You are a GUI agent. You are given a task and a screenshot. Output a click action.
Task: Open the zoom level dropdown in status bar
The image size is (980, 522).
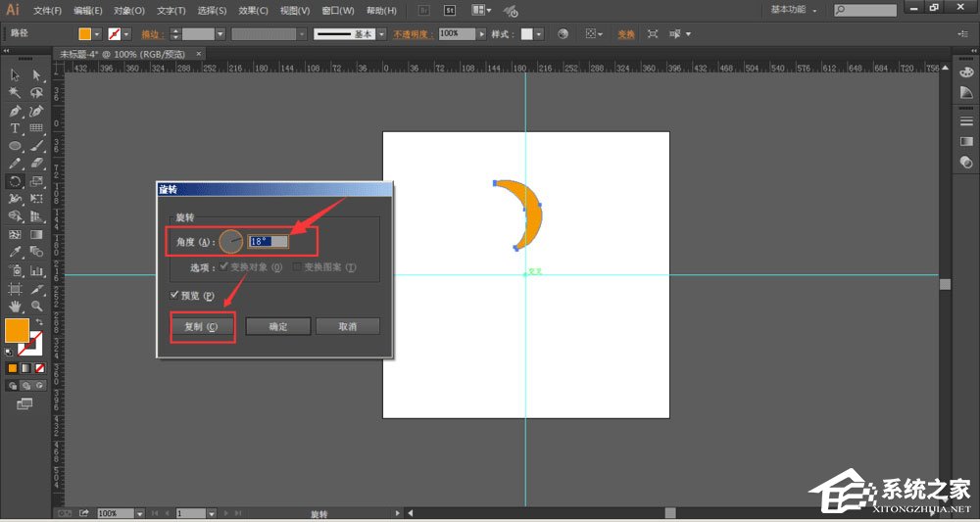pos(140,513)
